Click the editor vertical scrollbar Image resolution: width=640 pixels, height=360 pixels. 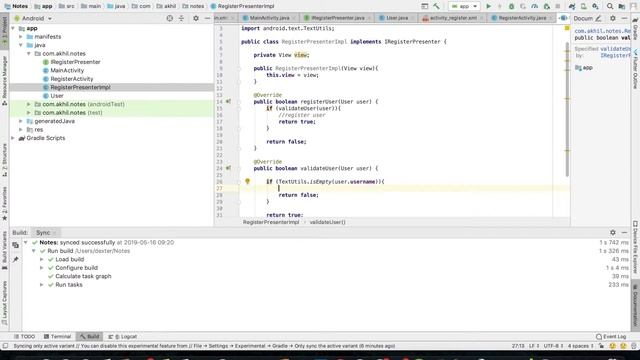pos(567,109)
